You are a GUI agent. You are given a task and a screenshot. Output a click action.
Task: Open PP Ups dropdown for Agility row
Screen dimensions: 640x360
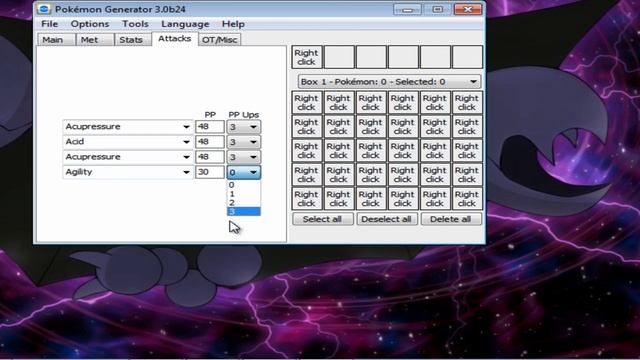click(244, 172)
